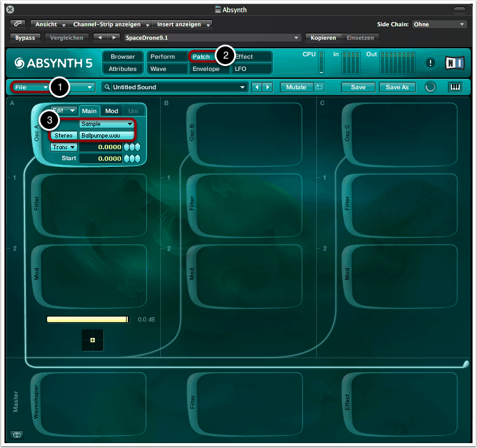Screen dimensions: 477x448
Task: Expand the Side Chain Ohne dropdown
Action: [439, 24]
